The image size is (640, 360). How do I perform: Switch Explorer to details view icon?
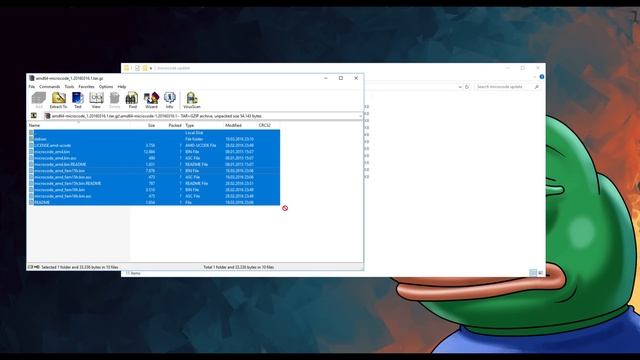point(533,273)
